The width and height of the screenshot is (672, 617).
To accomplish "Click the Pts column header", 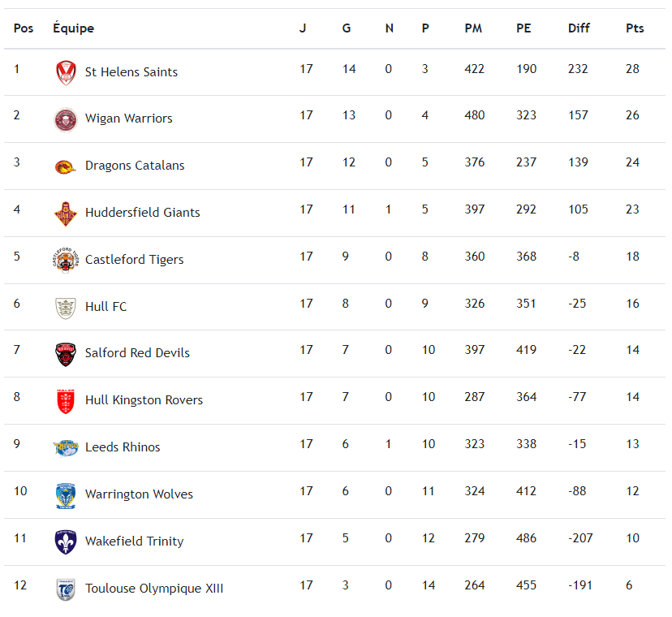I will pos(635,28).
